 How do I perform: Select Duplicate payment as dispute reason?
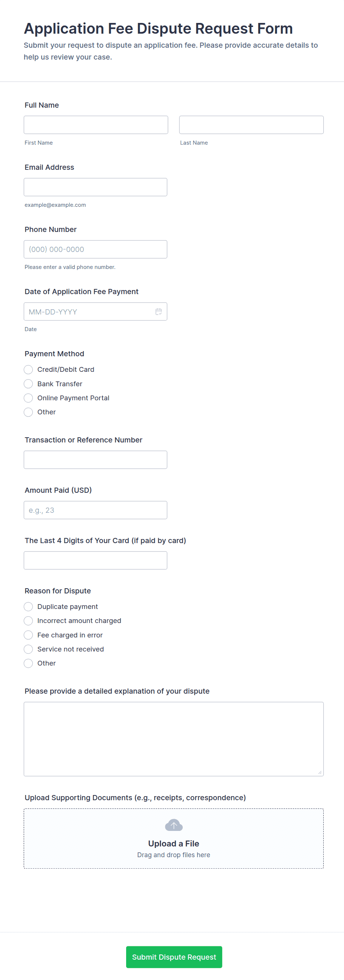click(x=28, y=606)
